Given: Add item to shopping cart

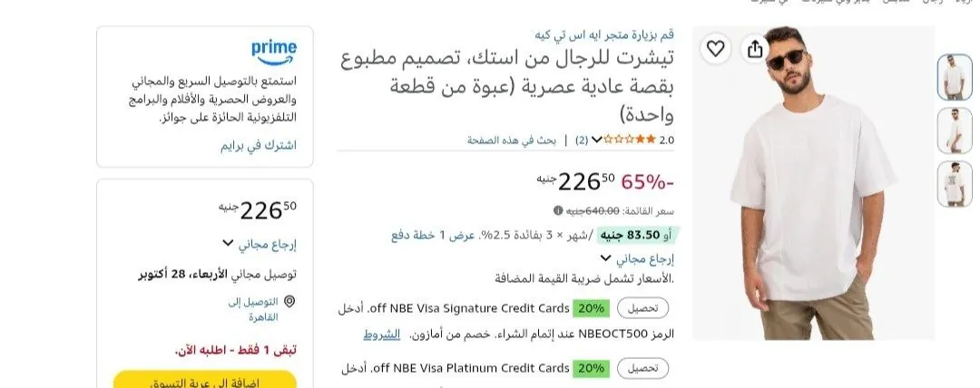Looking at the screenshot, I should click(205, 379).
